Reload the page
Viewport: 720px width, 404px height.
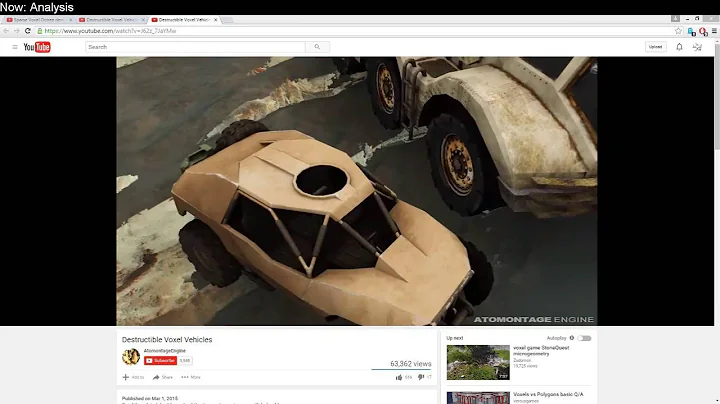(x=28, y=31)
